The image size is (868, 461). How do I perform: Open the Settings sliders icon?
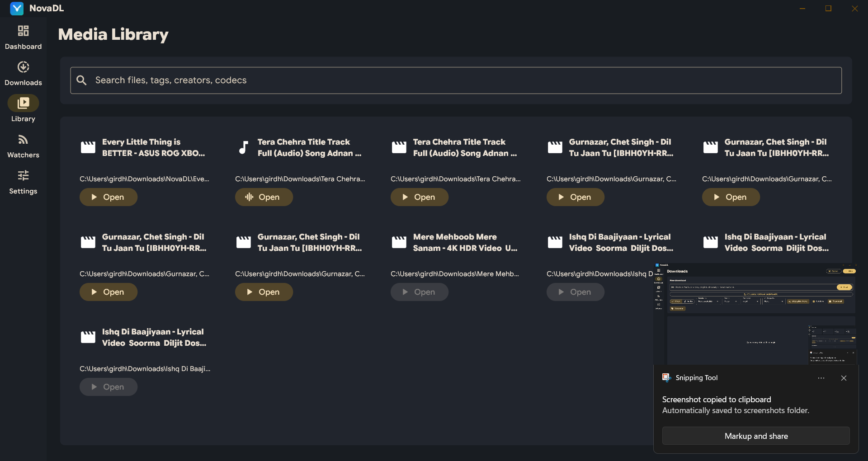[23, 175]
